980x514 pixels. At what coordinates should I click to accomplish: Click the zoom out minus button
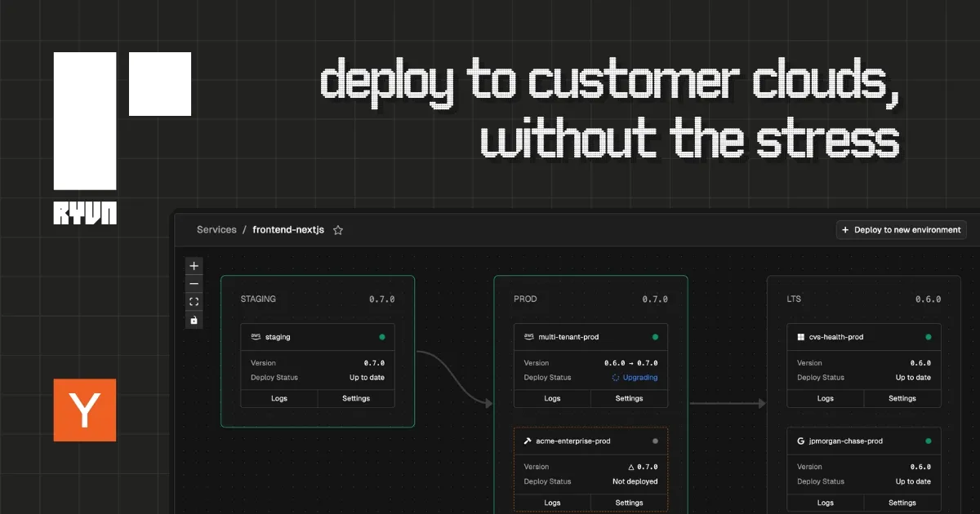click(194, 284)
